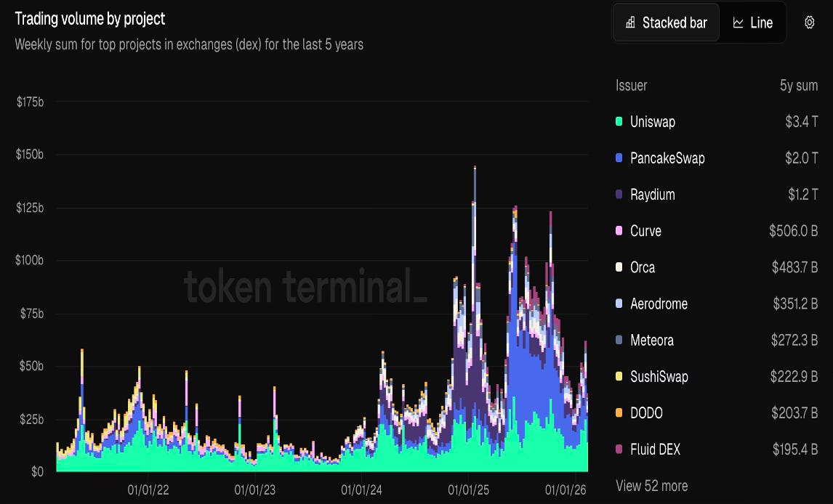Click the $195.4 B sum value
The width and height of the screenshot is (833, 504).
click(x=795, y=450)
